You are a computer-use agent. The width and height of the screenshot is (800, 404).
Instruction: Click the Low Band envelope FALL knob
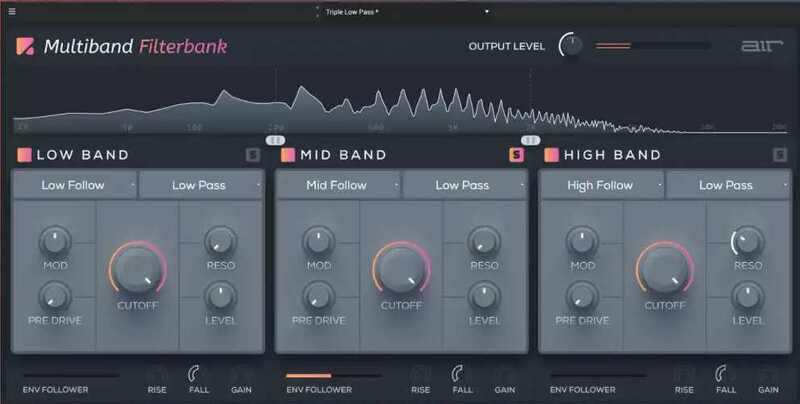[x=198, y=374]
